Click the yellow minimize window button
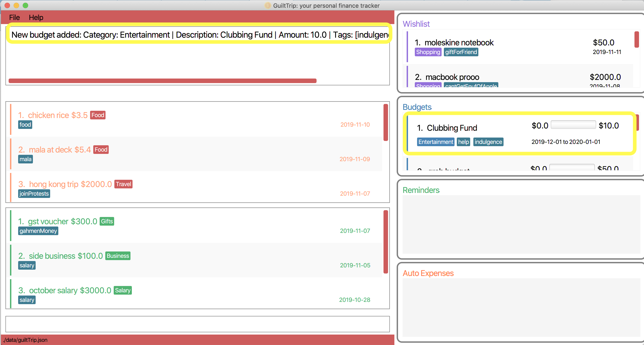The width and height of the screenshot is (644, 345). point(16,5)
